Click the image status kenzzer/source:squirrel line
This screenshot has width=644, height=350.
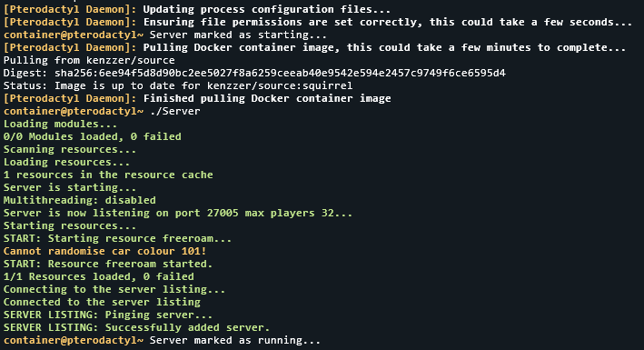click(178, 85)
